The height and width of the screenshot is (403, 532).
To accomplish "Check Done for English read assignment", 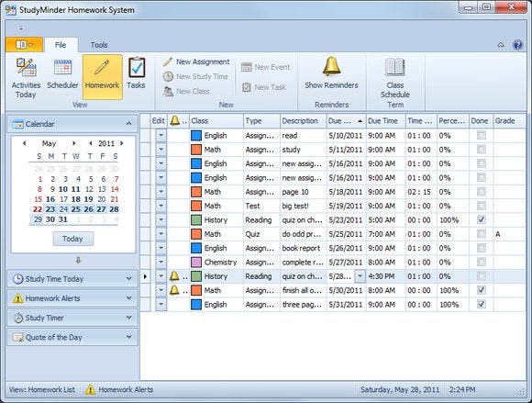I will pos(482,136).
